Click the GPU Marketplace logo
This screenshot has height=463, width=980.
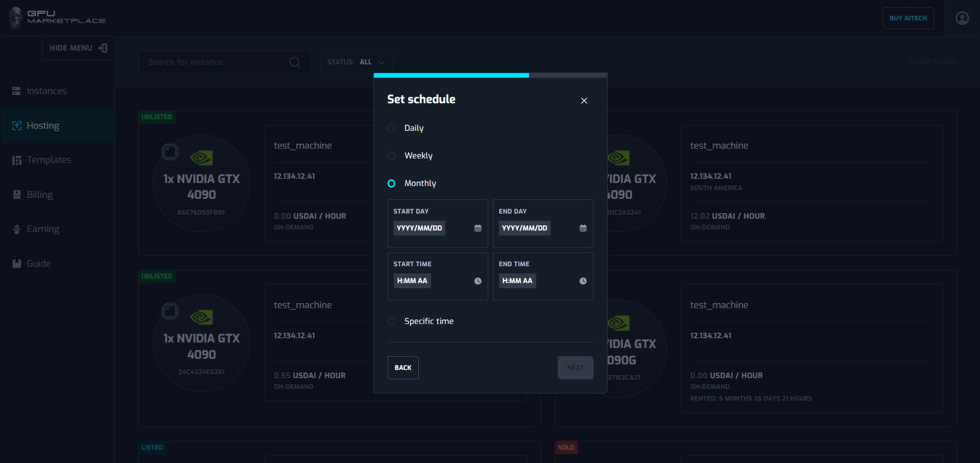57,17
